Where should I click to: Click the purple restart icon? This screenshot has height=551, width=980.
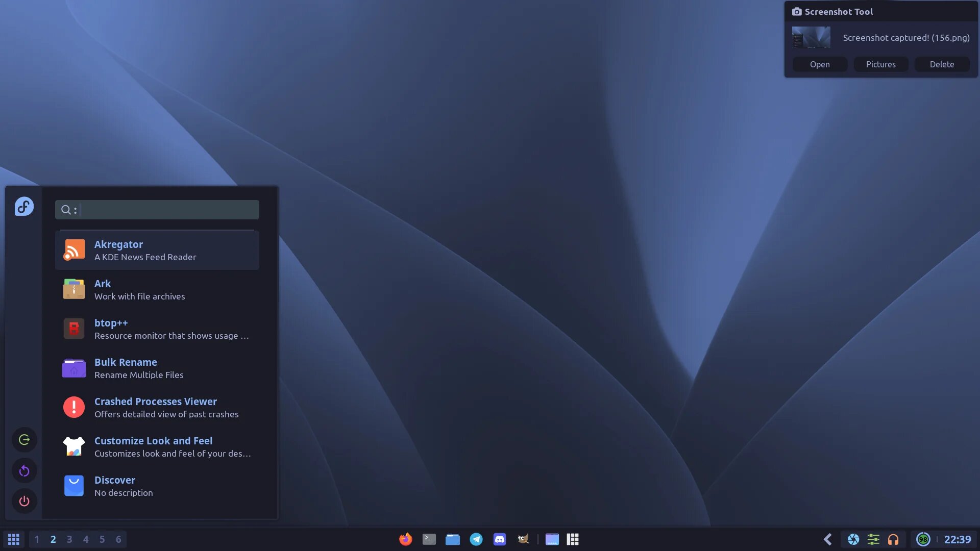[24, 470]
